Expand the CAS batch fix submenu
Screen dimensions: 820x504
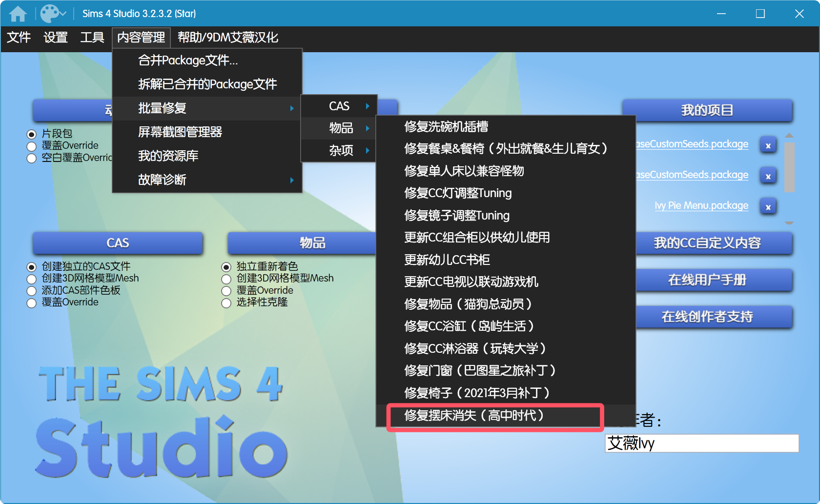pos(339,106)
